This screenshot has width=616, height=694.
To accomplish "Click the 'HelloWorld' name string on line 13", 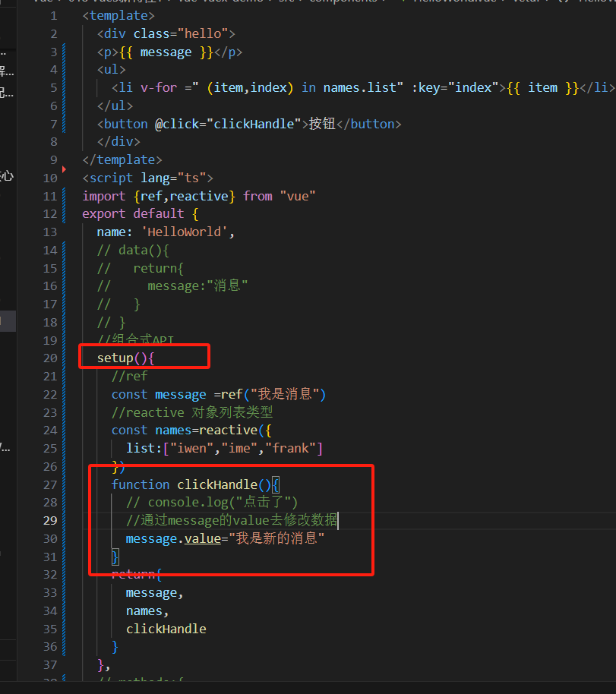I will pyautogui.click(x=185, y=232).
